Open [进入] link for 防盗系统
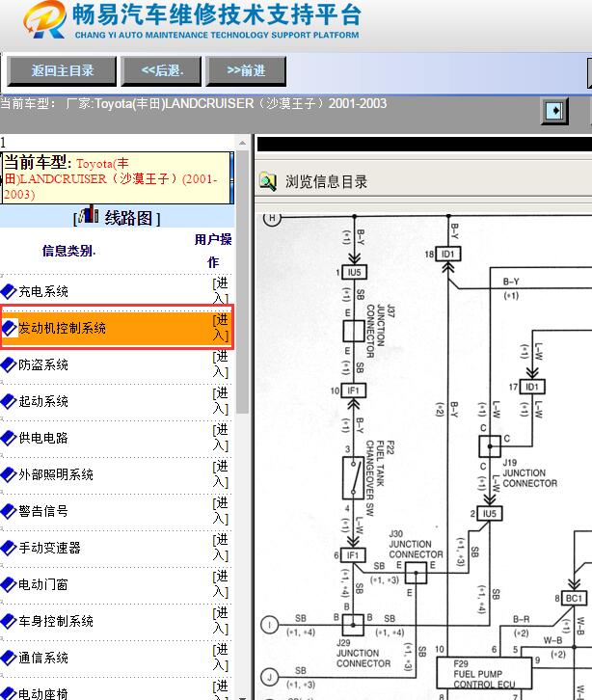 (x=221, y=363)
